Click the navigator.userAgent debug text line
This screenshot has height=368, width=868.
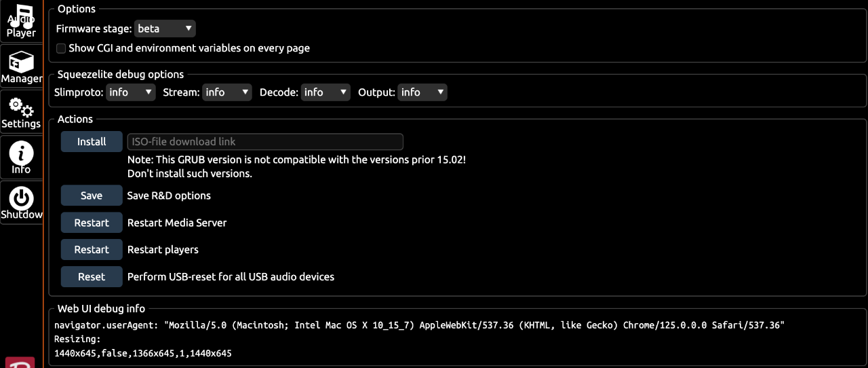pyautogui.click(x=419, y=325)
